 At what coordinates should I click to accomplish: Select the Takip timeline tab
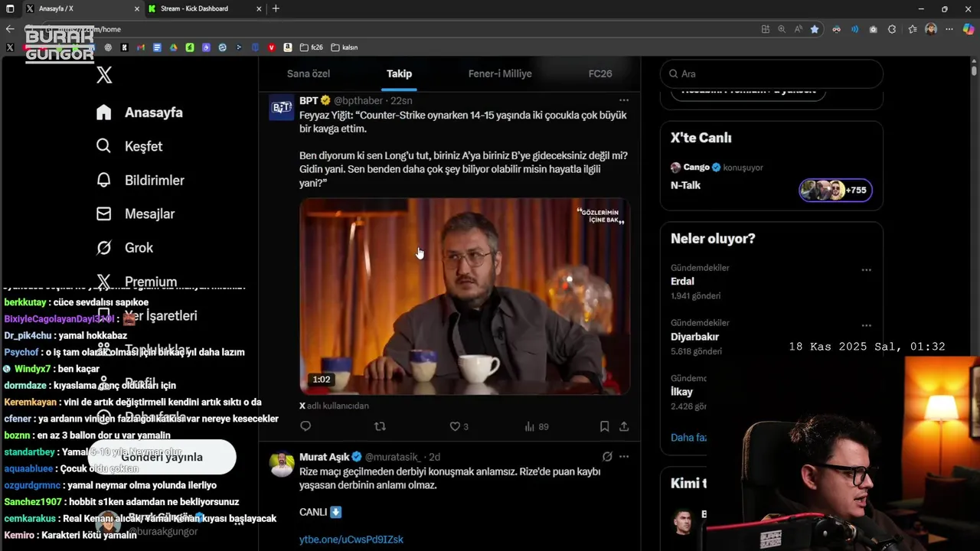(399, 73)
